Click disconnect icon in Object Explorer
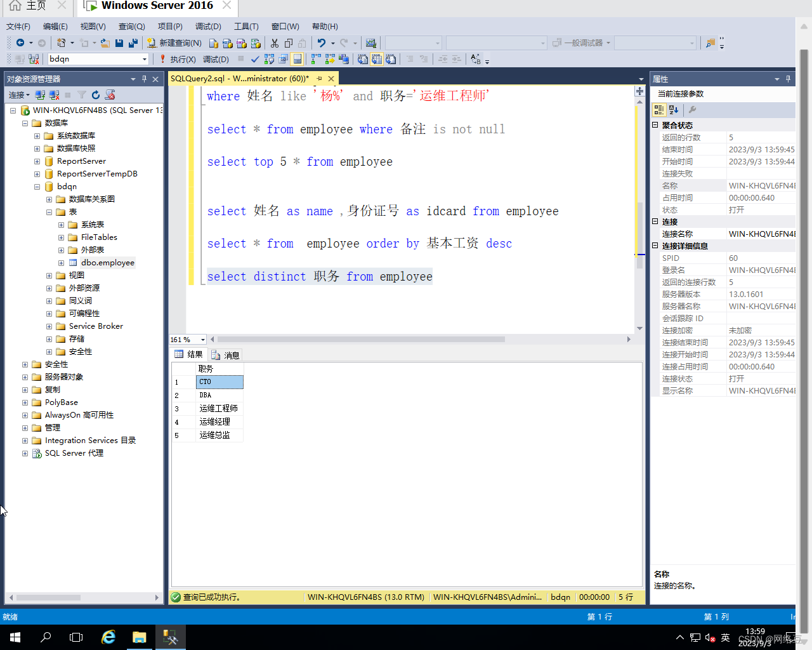812x650 pixels. click(54, 95)
